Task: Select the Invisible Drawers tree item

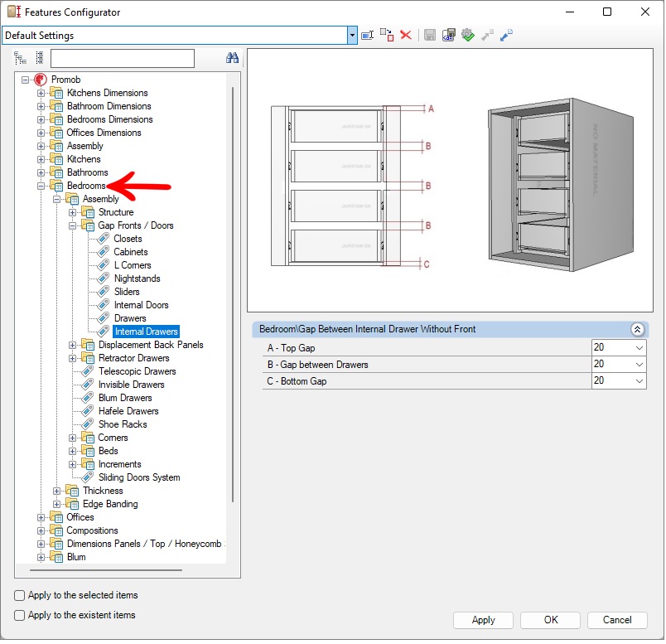Action: coord(131,385)
